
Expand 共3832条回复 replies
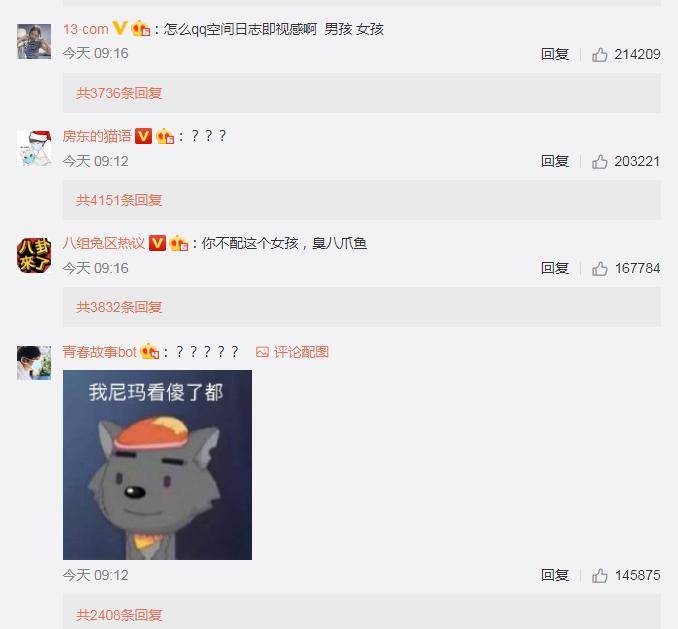pyautogui.click(x=119, y=307)
